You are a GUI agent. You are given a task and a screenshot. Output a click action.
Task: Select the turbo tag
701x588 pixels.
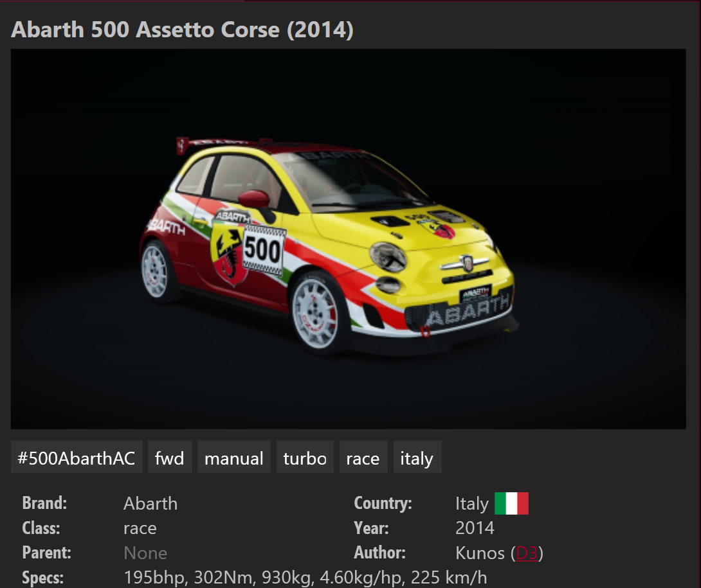click(305, 457)
